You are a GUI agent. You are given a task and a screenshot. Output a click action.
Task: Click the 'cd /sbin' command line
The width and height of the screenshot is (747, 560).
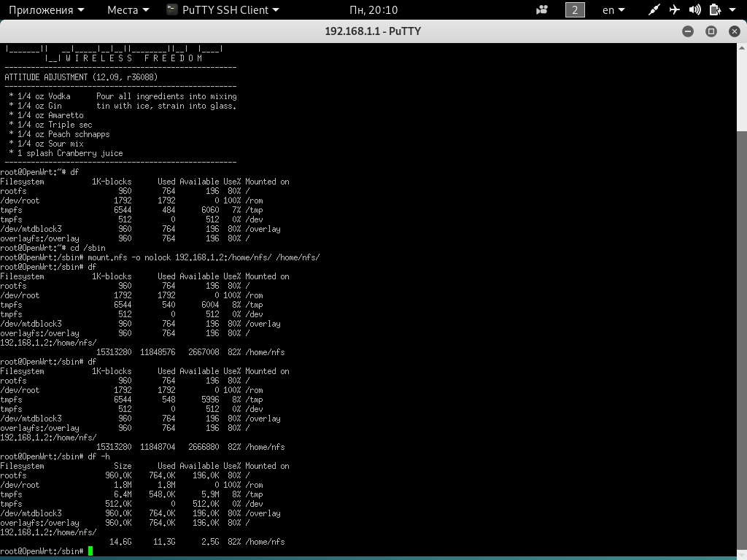[x=53, y=248]
